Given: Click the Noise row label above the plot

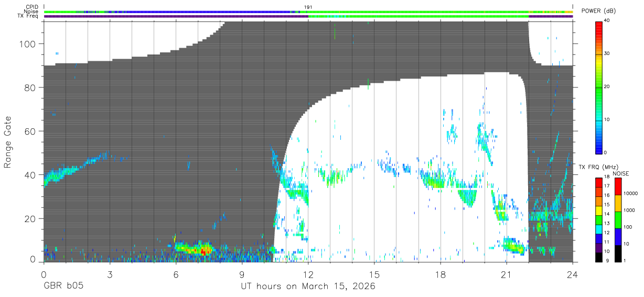Looking at the screenshot, I should (x=31, y=12).
